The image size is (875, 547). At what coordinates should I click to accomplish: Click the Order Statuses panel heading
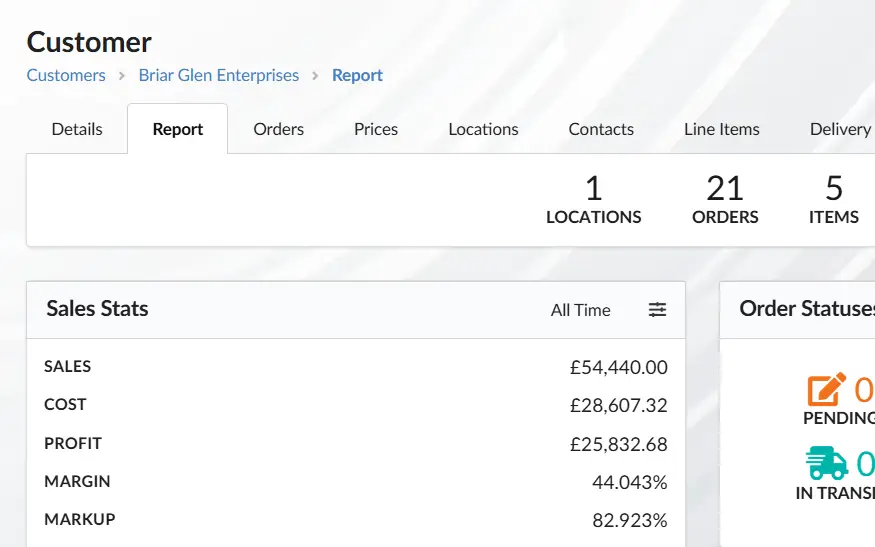click(x=807, y=309)
